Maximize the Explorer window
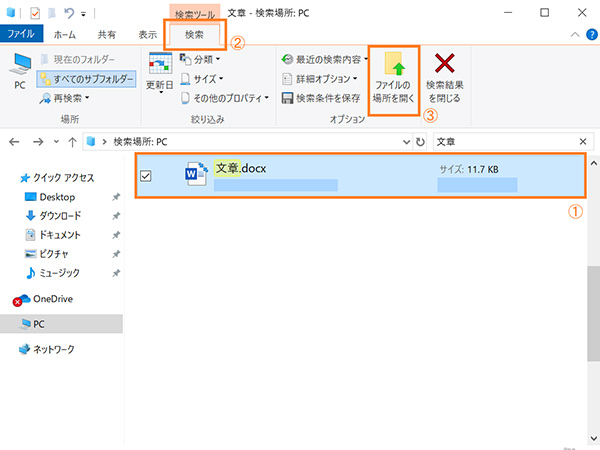 click(x=544, y=13)
